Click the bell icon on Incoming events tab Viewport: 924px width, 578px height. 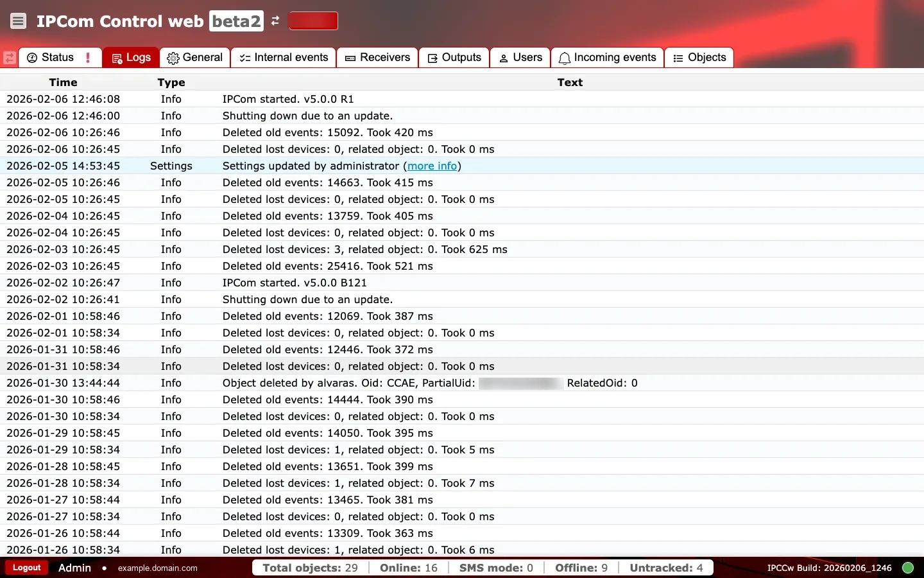point(564,58)
